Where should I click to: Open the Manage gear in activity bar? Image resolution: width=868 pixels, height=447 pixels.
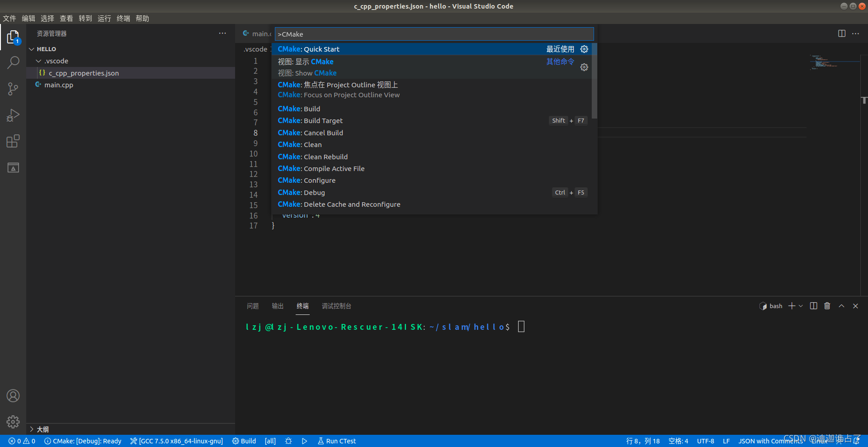pyautogui.click(x=13, y=422)
